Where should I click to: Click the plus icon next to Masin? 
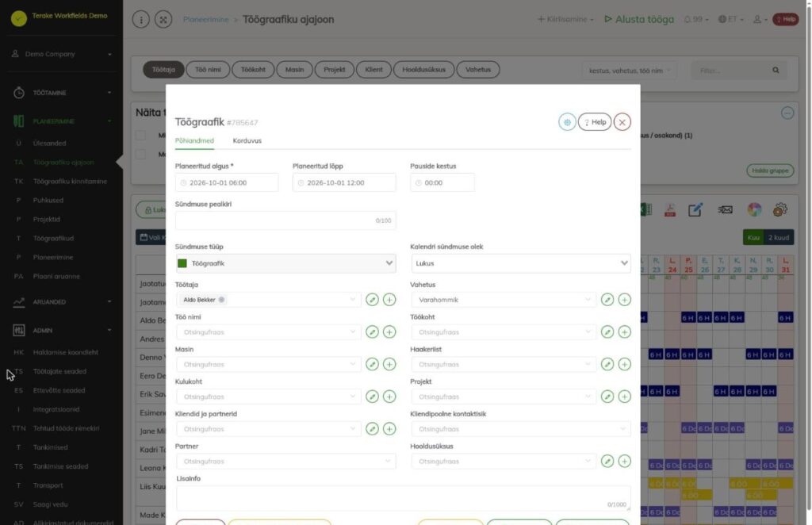(389, 365)
